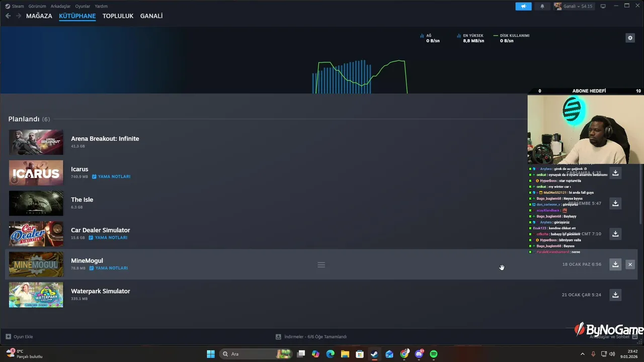
Task: Switch to the GANALİ profile tab
Action: pyautogui.click(x=151, y=16)
